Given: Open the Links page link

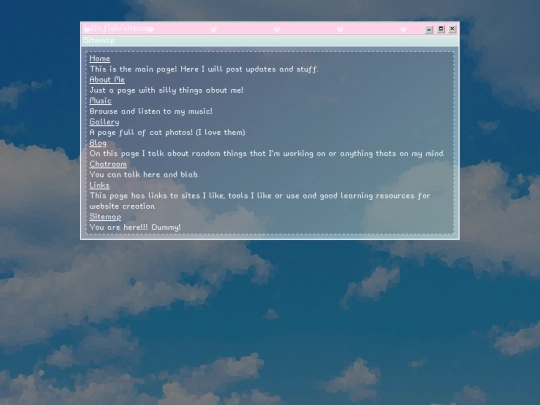Looking at the screenshot, I should tap(99, 185).
